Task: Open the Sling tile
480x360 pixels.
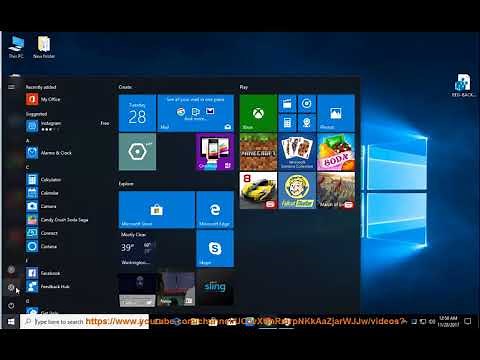Action: click(x=215, y=287)
